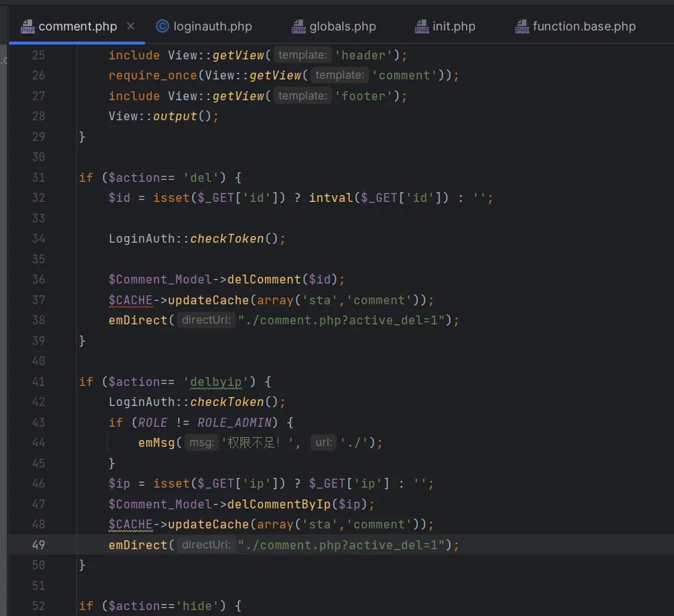Click line number 31 in the gutter

39,177
